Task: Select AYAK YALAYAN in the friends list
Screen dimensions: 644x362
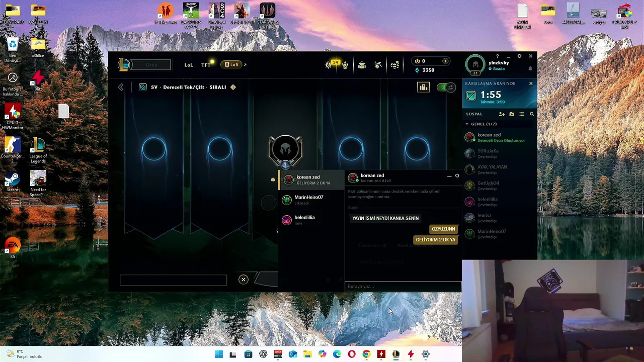Action: [500, 169]
